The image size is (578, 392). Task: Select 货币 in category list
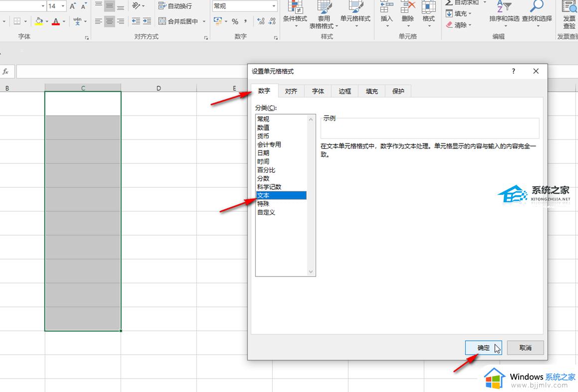point(281,136)
